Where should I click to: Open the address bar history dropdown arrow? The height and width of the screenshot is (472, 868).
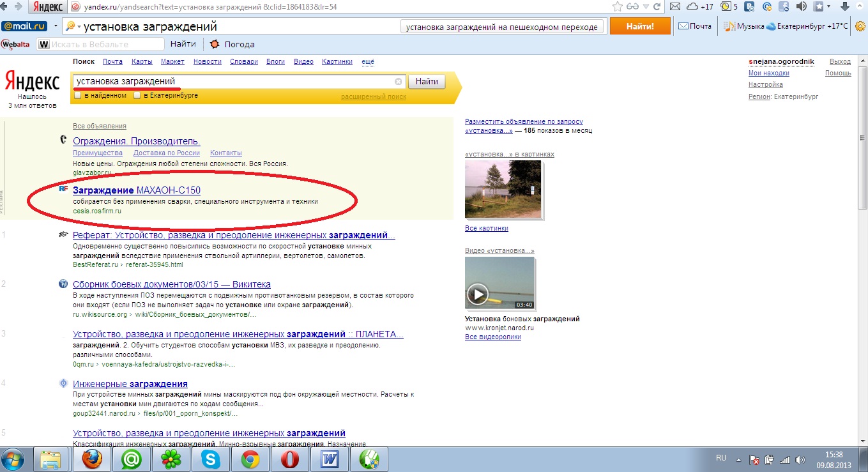pos(646,7)
